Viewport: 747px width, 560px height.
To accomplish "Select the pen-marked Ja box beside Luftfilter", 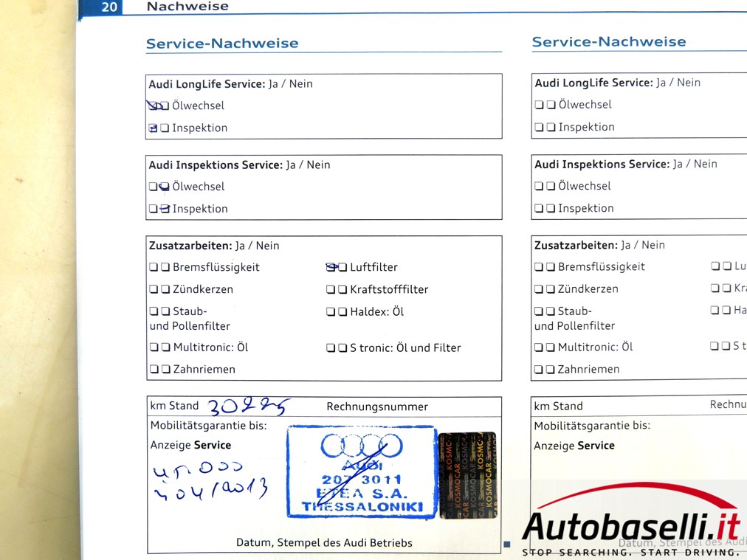I will pos(331,267).
